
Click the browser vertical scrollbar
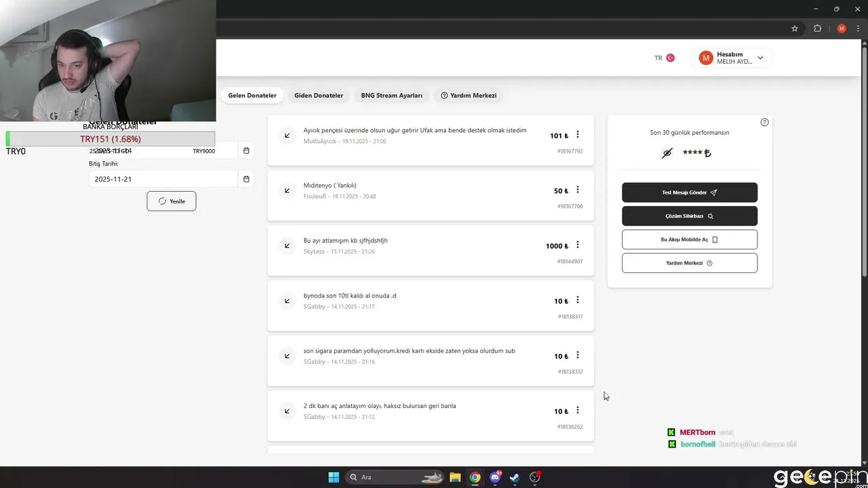(864, 163)
